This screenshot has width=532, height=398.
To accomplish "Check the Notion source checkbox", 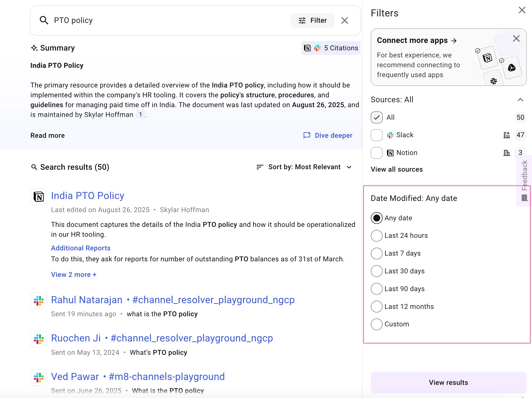I will pos(377,153).
